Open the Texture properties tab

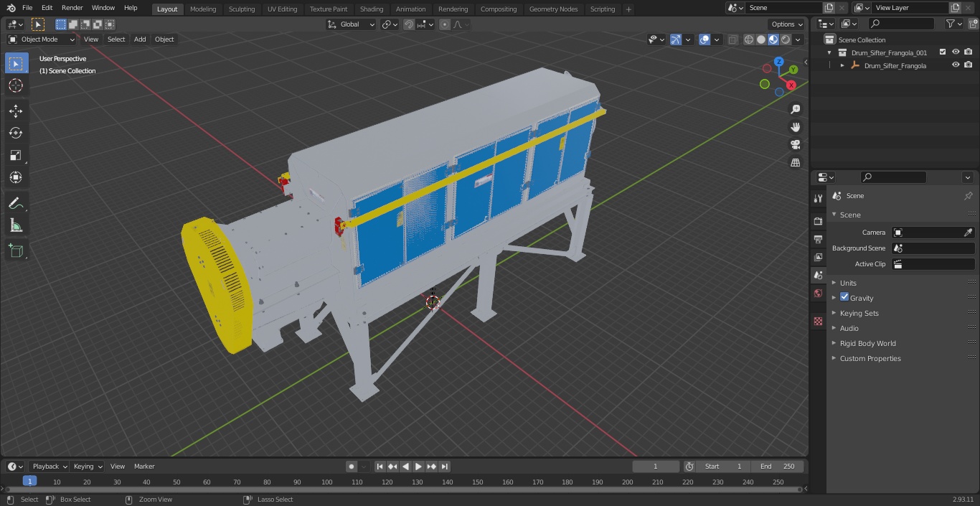818,321
